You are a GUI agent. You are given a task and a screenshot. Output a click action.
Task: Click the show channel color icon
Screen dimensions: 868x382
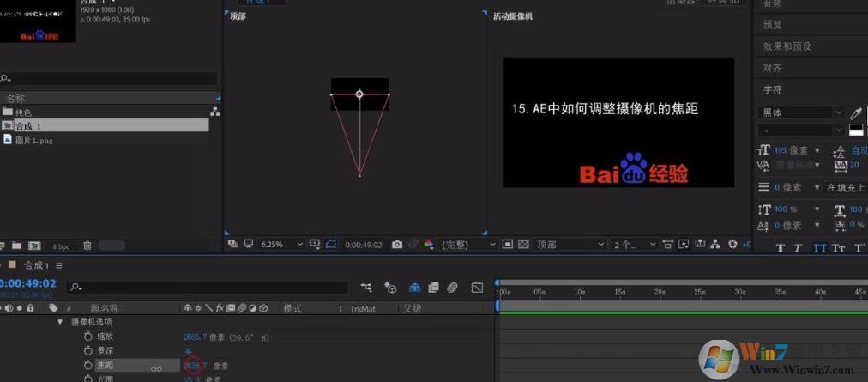pyautogui.click(x=429, y=245)
